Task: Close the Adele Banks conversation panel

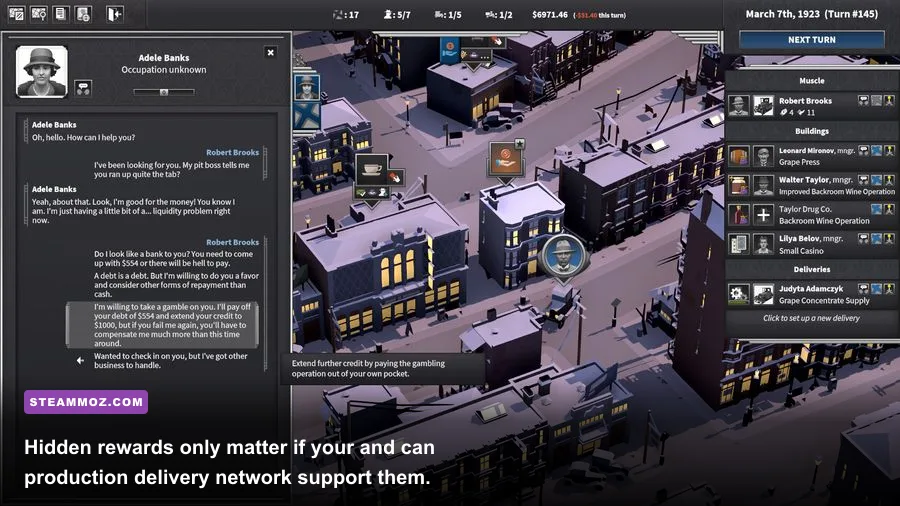Action: (x=270, y=52)
